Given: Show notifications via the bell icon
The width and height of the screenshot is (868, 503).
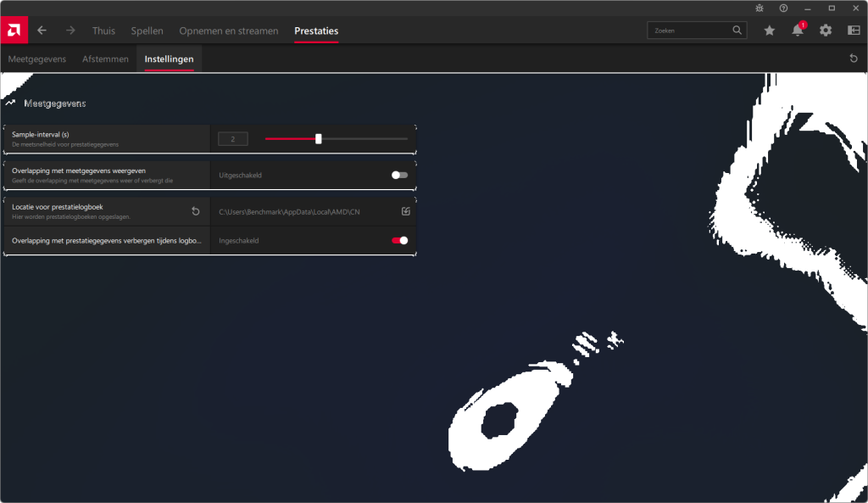Looking at the screenshot, I should (x=798, y=31).
